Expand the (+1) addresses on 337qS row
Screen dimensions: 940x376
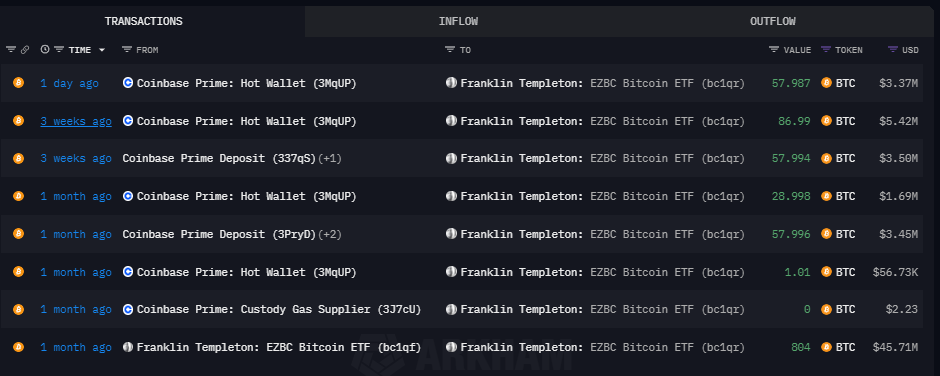tap(329, 158)
